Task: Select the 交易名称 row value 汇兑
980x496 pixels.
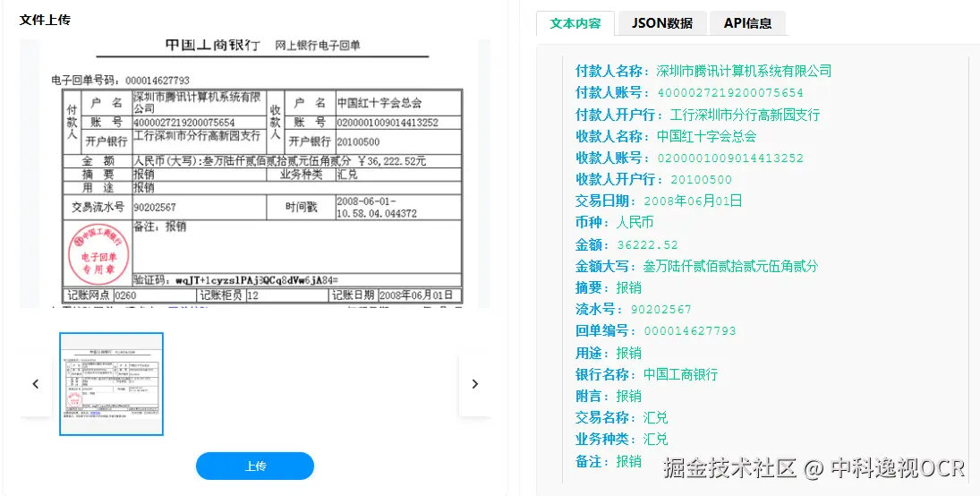Action: pos(656,417)
